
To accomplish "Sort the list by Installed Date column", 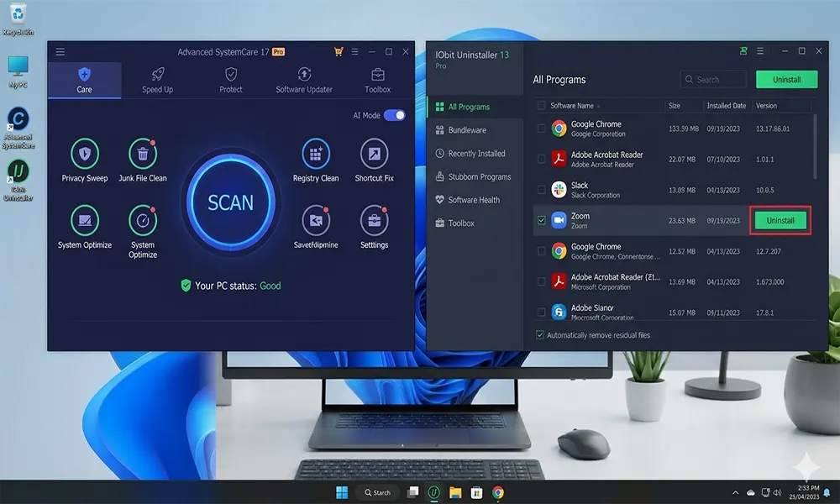I will point(726,106).
